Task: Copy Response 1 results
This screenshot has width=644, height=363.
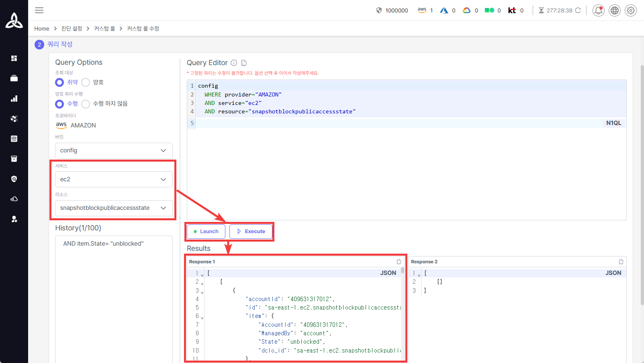Action: click(399, 262)
